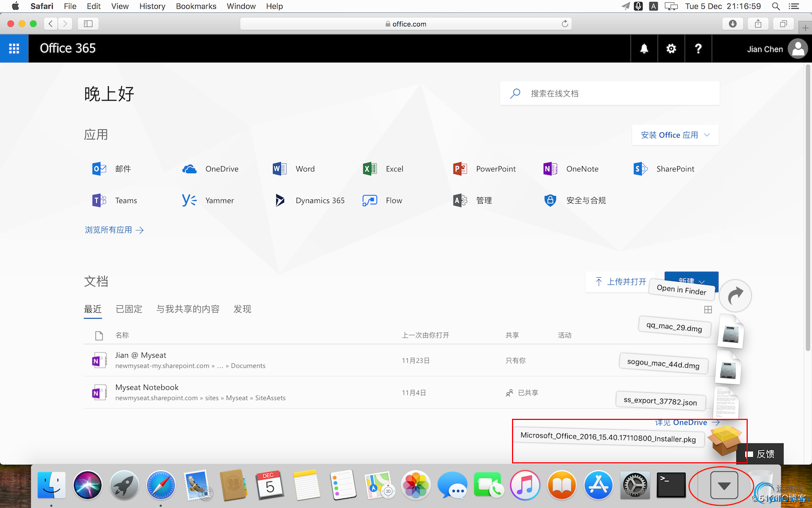The width and height of the screenshot is (812, 508).
Task: Click the 搜索在线文档 search field
Action: [610, 94]
